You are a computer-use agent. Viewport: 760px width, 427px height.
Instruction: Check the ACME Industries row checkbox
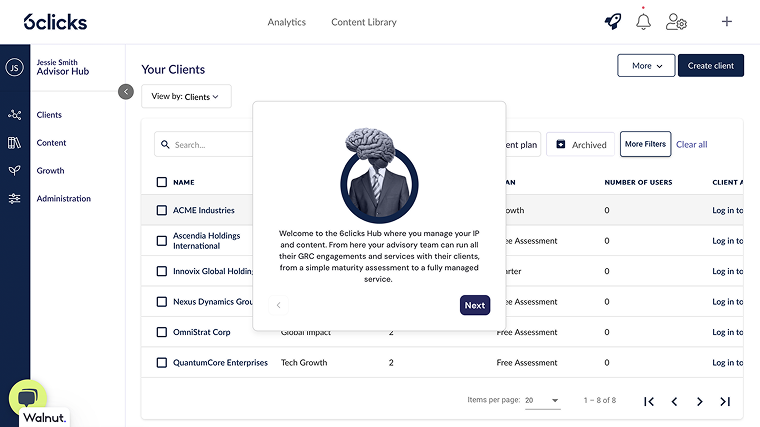coord(162,210)
